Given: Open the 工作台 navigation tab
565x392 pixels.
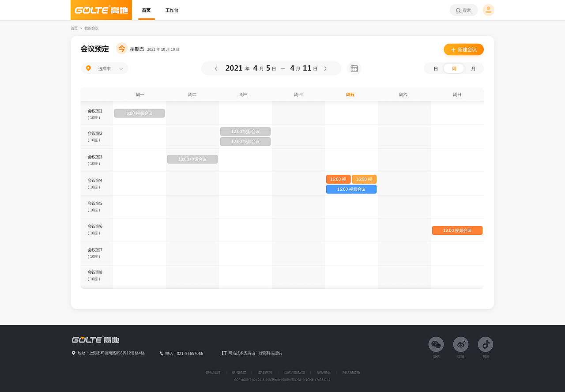Looking at the screenshot, I should (x=172, y=10).
